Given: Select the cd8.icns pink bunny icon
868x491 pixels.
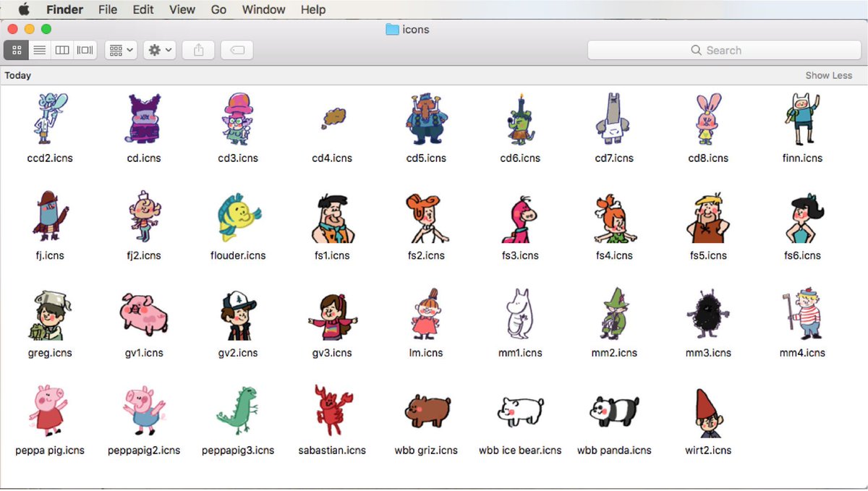Looking at the screenshot, I should [x=708, y=119].
